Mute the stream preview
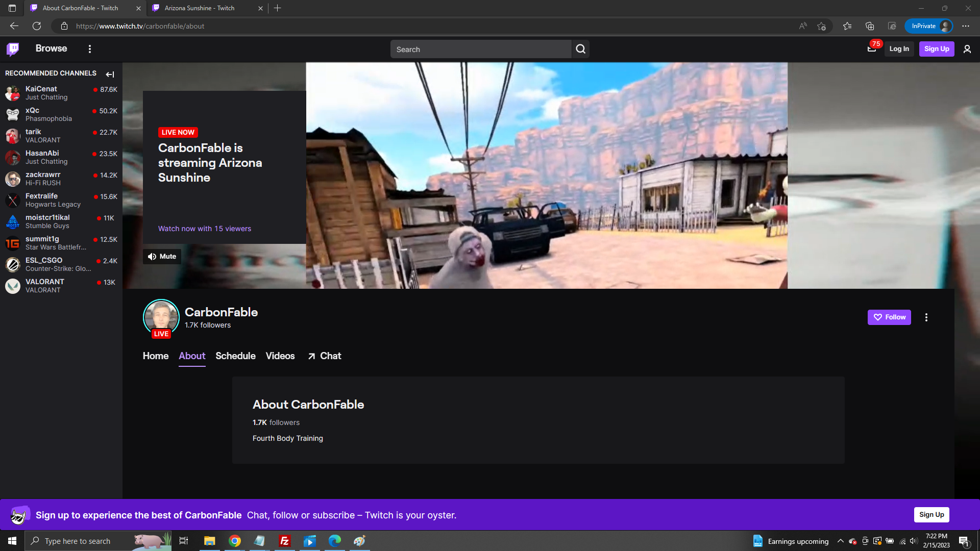 (x=162, y=257)
